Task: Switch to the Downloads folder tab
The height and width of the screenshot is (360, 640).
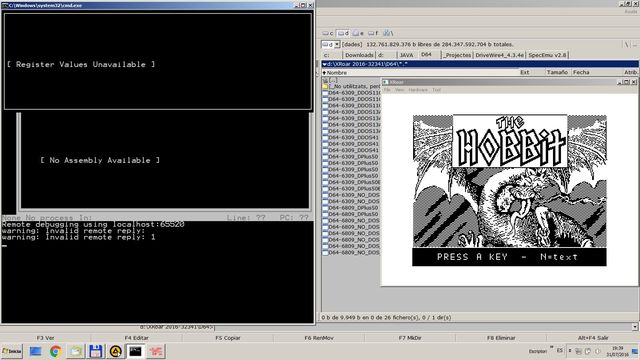Action: [359, 55]
